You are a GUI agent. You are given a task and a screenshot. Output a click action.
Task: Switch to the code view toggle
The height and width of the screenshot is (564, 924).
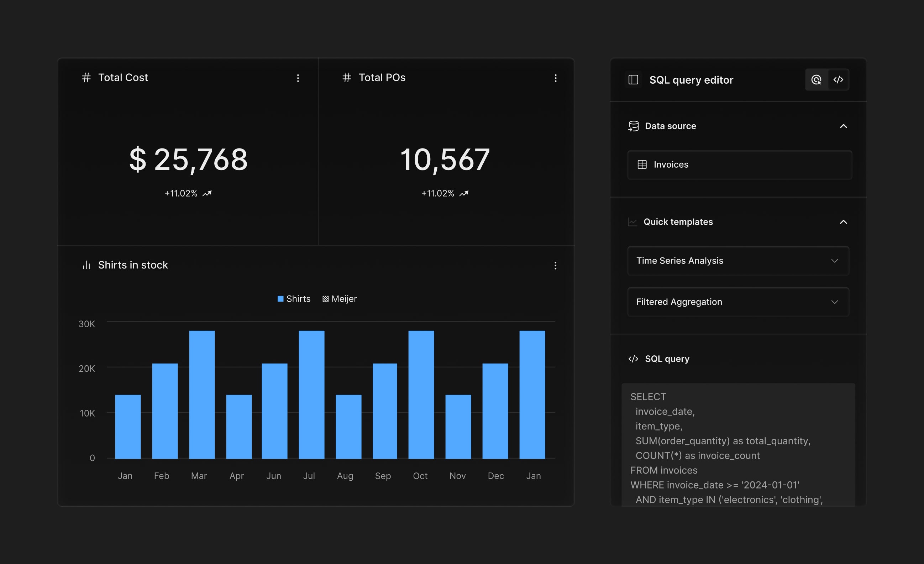(x=838, y=79)
